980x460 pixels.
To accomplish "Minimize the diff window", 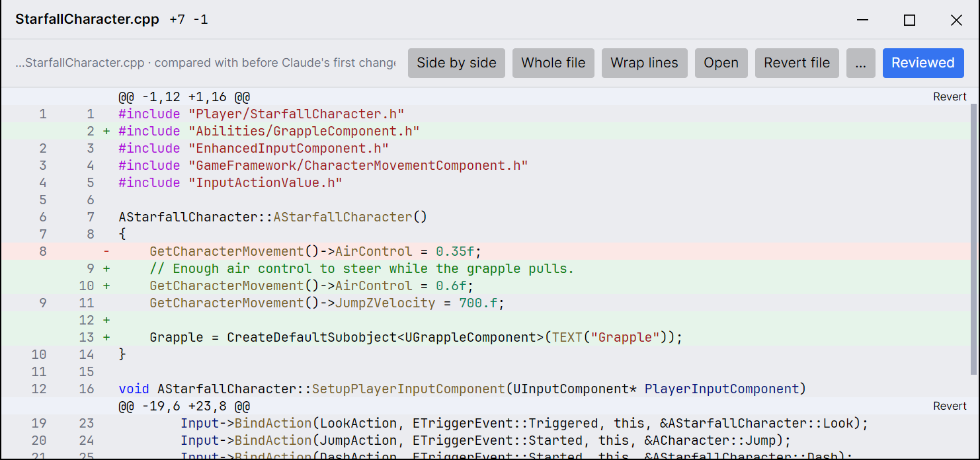I will 862,20.
